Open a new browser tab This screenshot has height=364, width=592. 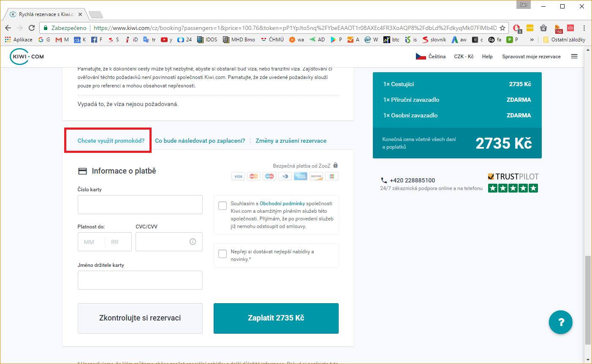point(96,15)
